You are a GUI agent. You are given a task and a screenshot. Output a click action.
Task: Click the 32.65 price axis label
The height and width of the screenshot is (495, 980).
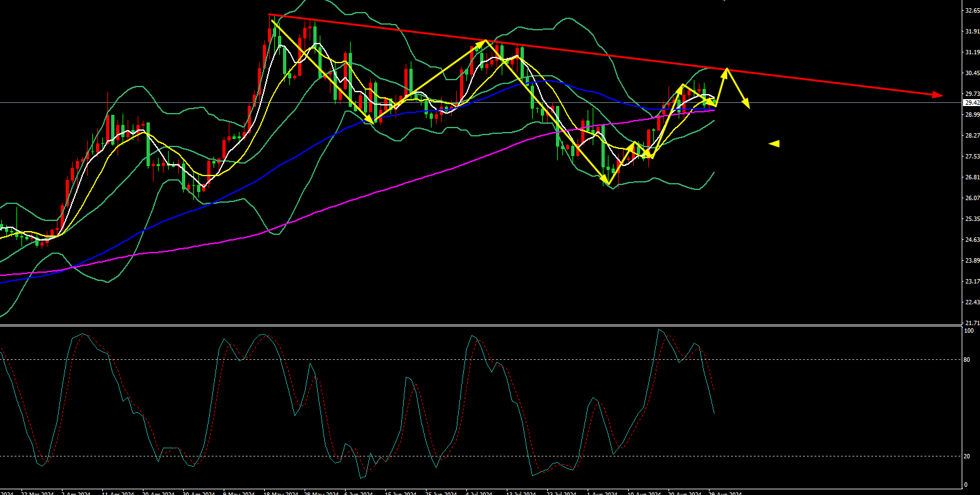(972, 10)
